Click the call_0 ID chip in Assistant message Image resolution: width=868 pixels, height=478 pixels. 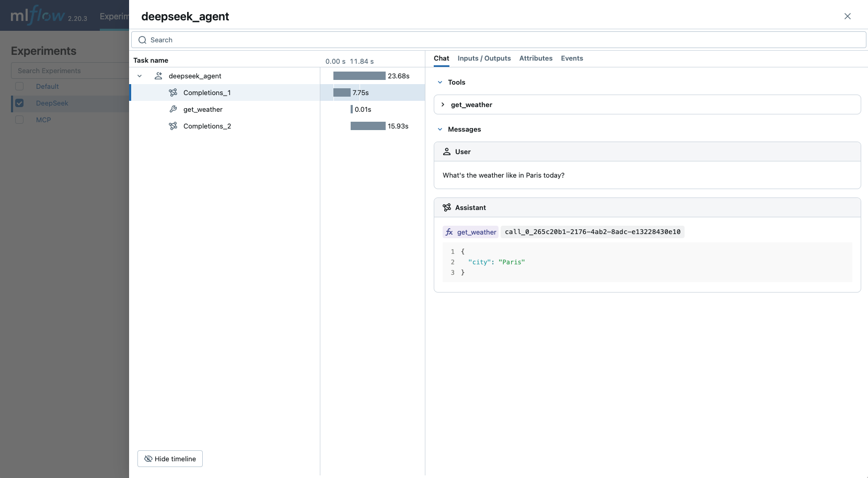593,232
